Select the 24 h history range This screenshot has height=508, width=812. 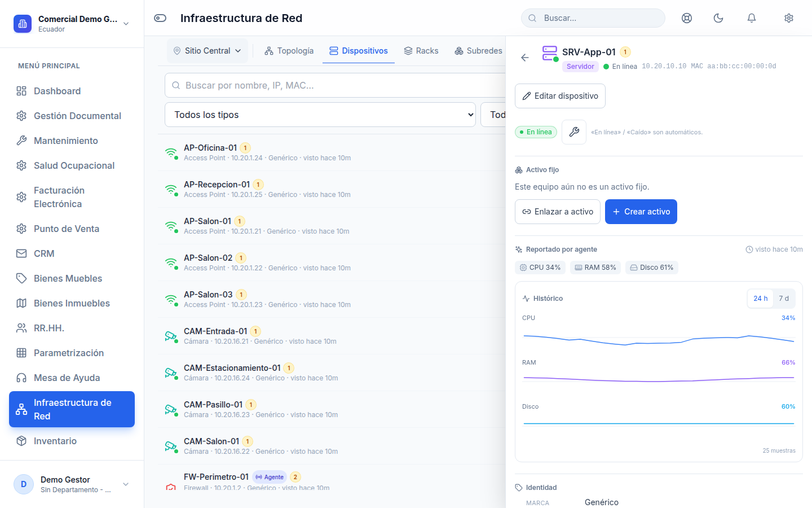click(761, 299)
